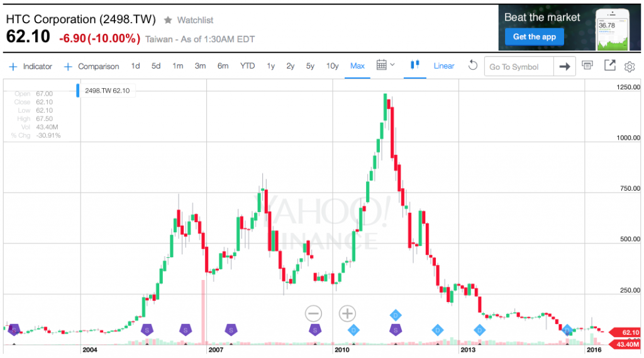The width and height of the screenshot is (644, 358).
Task: Select the 6m time range
Action: [223, 66]
